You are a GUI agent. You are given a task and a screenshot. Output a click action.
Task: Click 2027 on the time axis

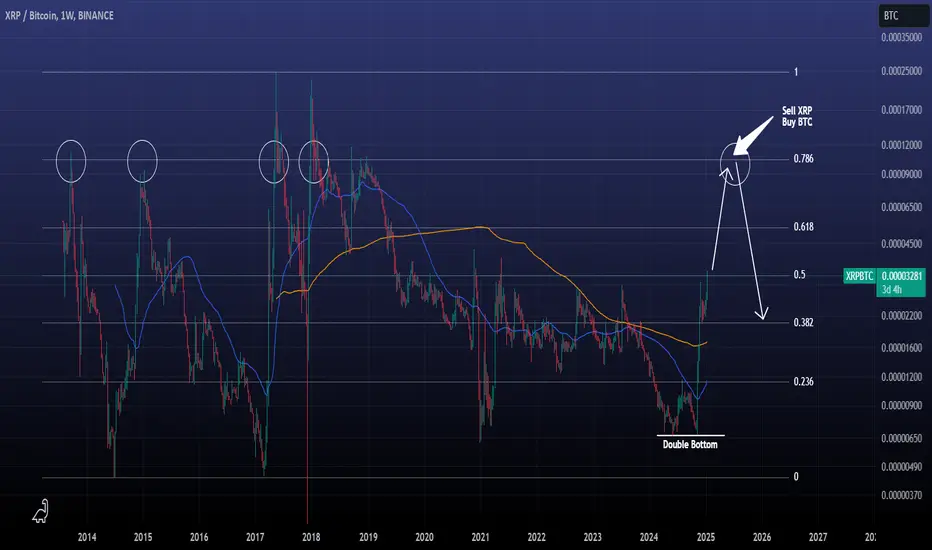tap(818, 537)
